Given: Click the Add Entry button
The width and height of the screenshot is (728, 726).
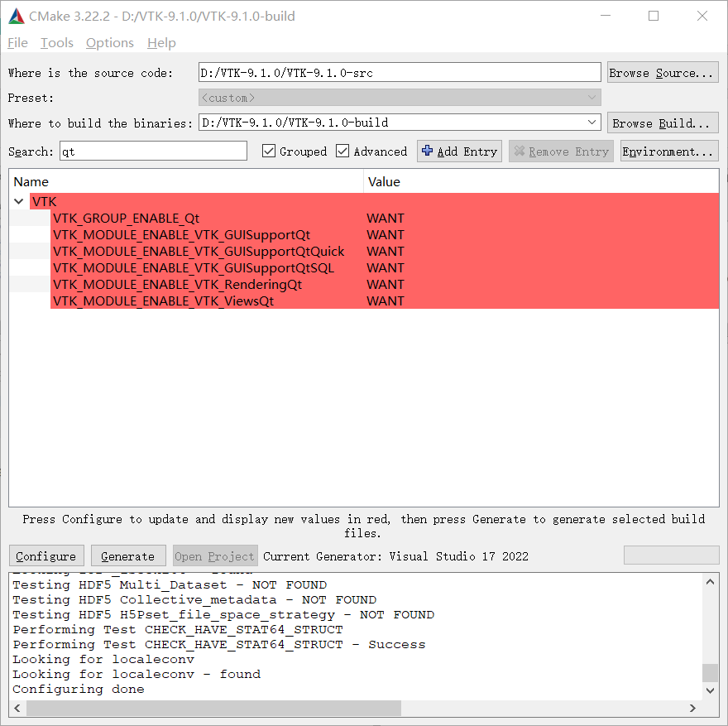Looking at the screenshot, I should 459,151.
